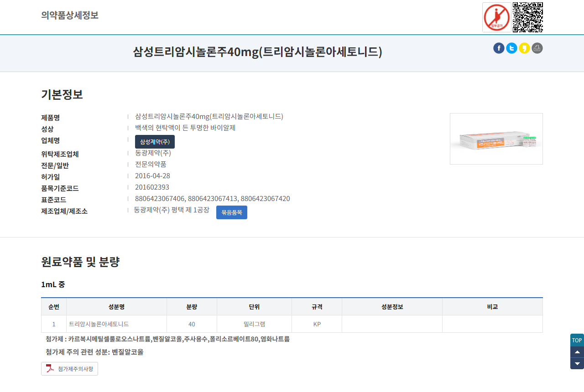Select quantity value 40 in table

(x=192, y=324)
